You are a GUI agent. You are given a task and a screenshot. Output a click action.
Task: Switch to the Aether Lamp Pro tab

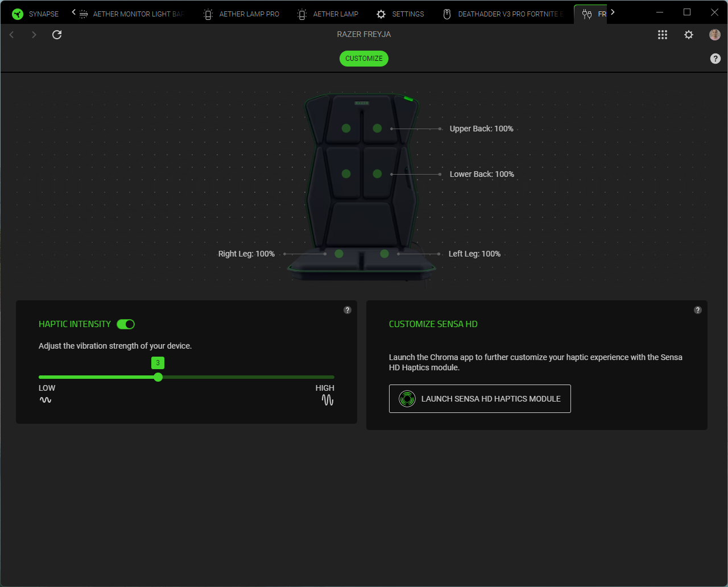(x=241, y=14)
